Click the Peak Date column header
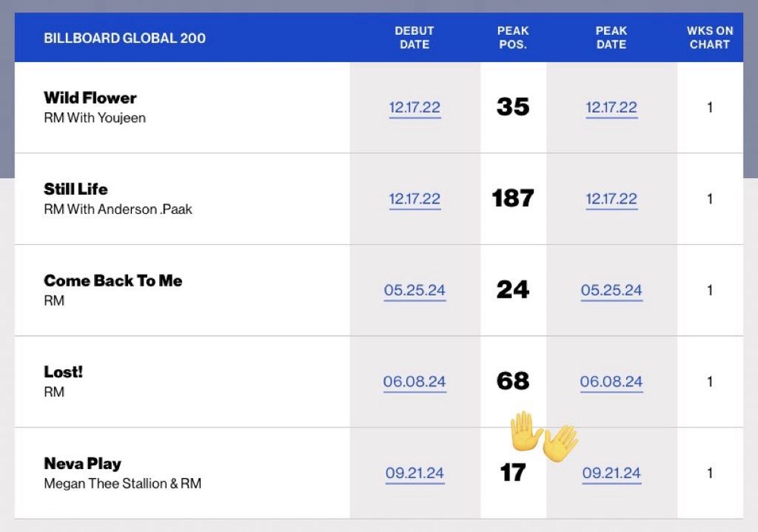 tap(611, 38)
